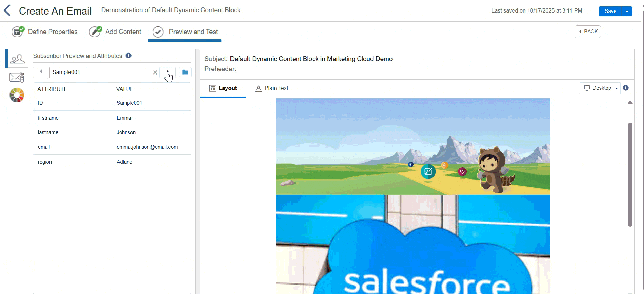Open the Desktop view dropdown
Screen dimensions: 644x294
click(x=600, y=88)
